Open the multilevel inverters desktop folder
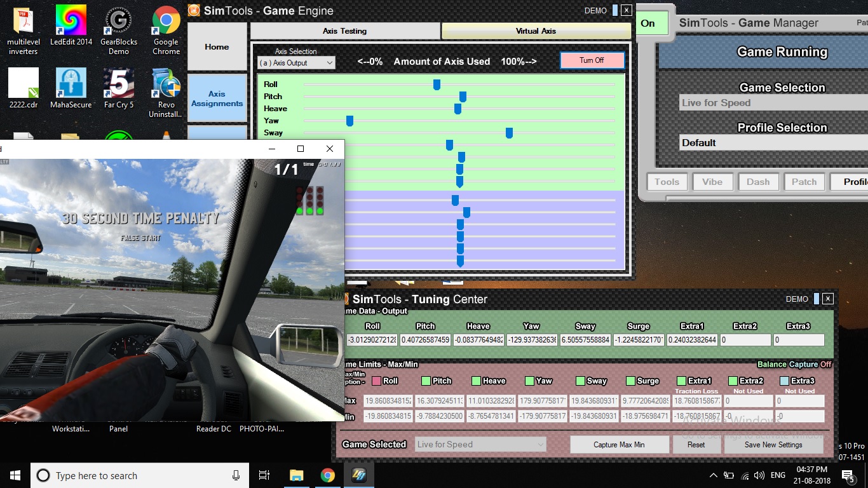This screenshot has height=488, width=868. pos(24,30)
